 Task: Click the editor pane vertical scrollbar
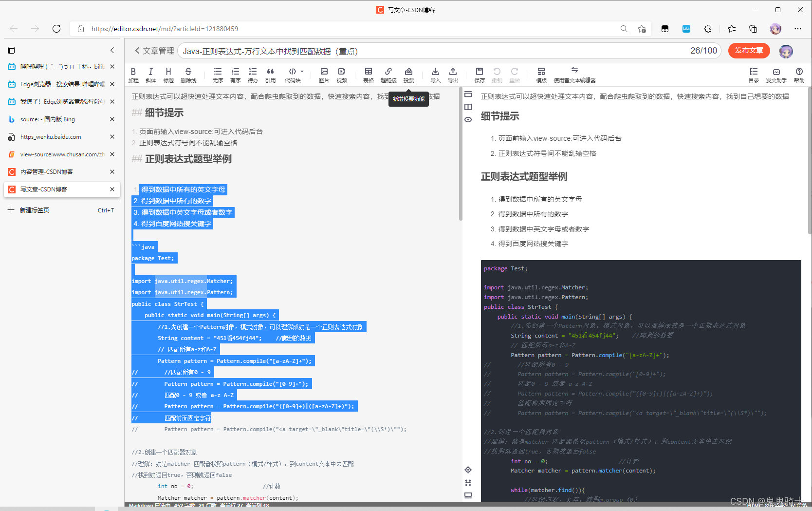[x=461, y=154]
